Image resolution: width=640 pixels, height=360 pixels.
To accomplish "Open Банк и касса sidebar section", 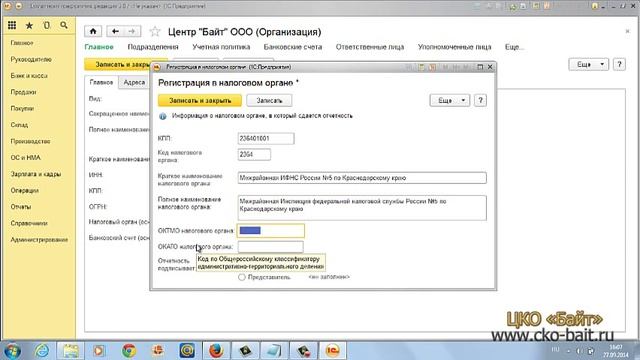I will 29,76.
